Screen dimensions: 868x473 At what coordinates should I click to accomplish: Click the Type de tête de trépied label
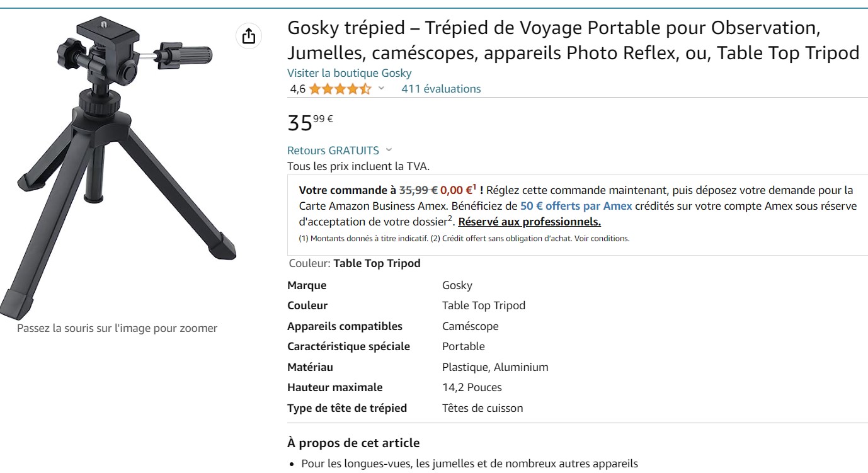click(346, 408)
